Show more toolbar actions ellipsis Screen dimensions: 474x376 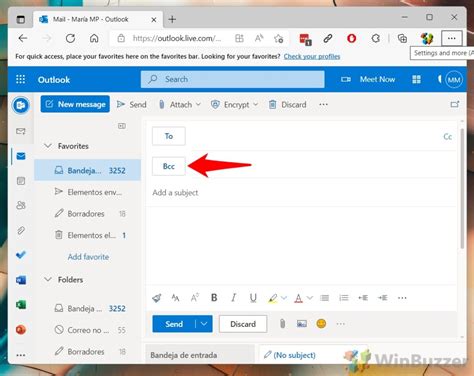[323, 105]
